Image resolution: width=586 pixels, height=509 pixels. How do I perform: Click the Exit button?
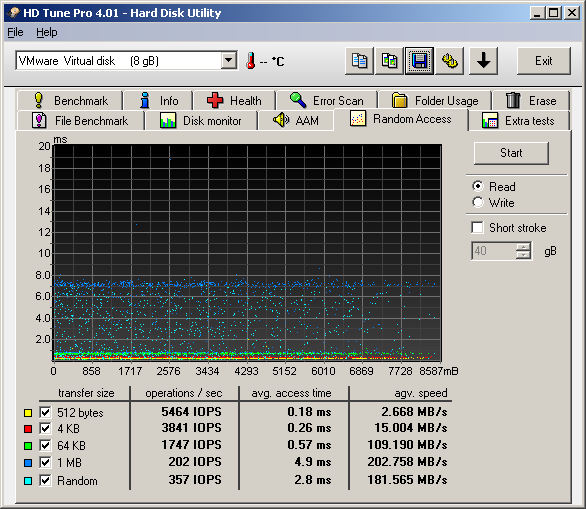543,61
